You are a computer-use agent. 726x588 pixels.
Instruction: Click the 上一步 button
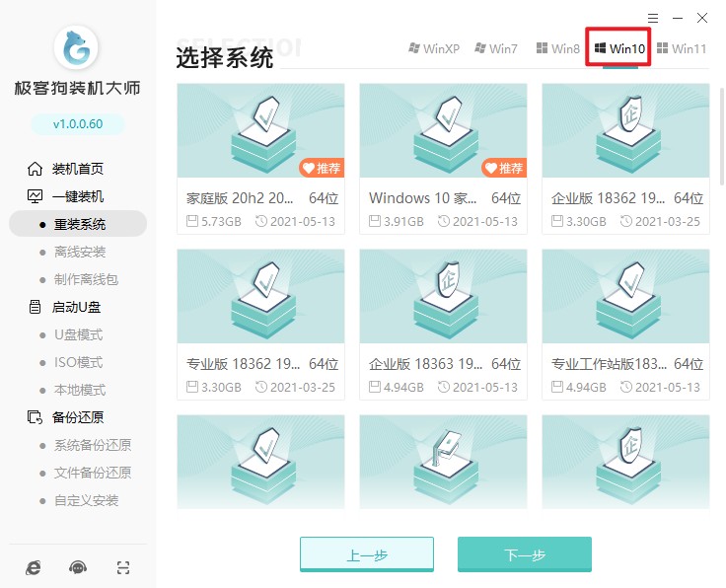click(367, 554)
